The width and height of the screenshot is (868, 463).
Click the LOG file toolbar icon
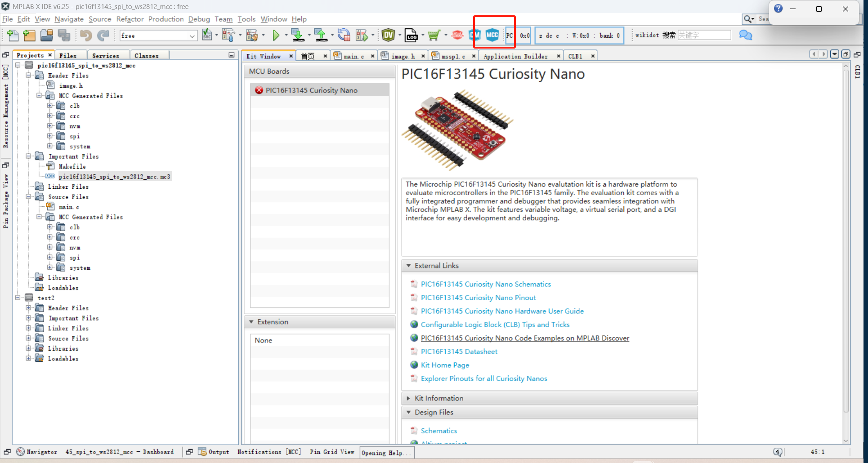412,35
